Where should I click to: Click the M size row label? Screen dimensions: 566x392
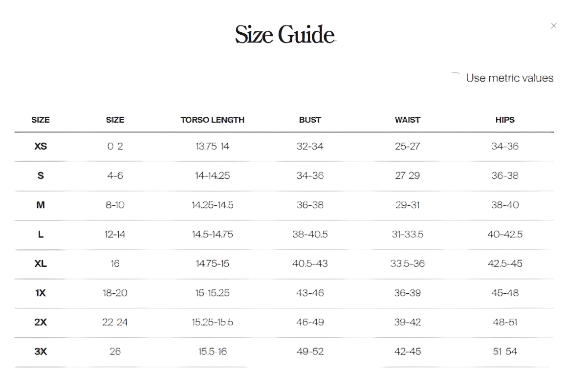coord(41,205)
